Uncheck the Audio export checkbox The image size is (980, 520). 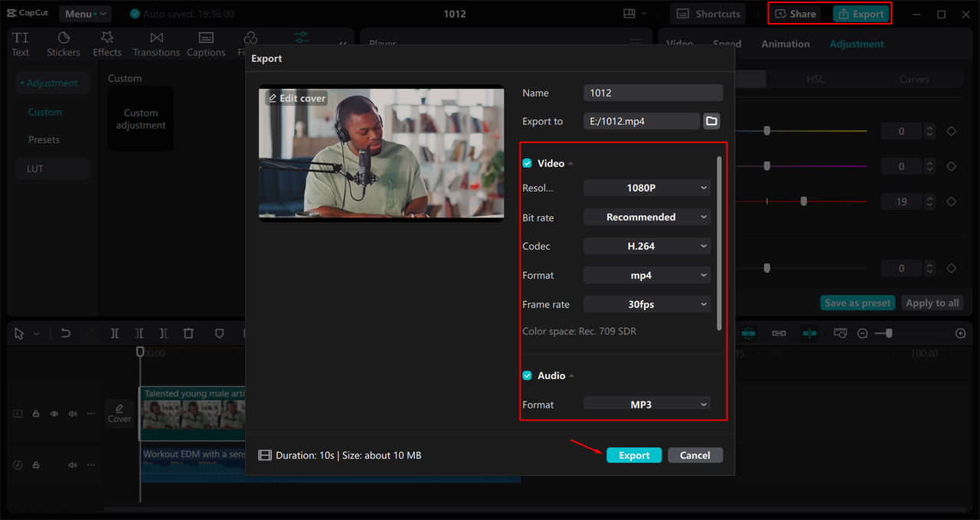coord(527,375)
